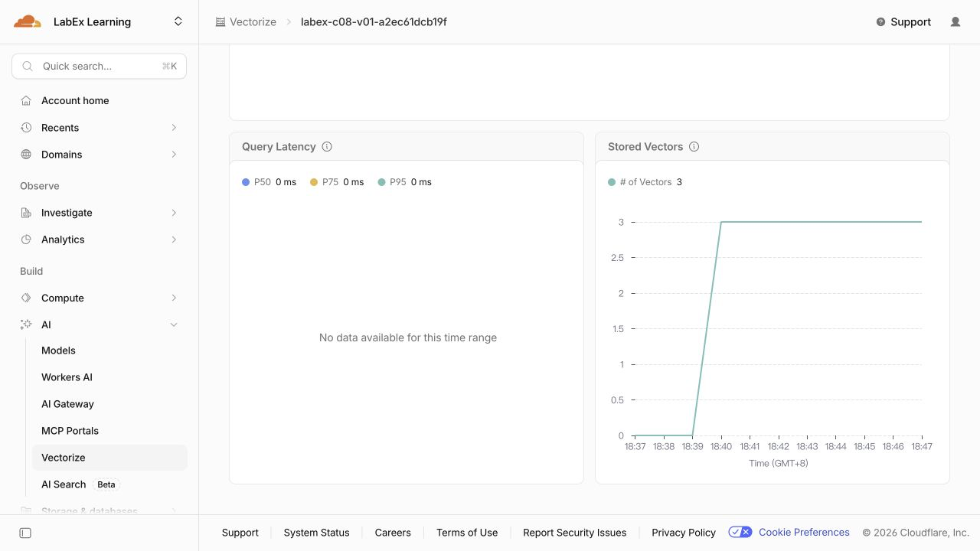
Task: Click the No data available message
Action: [408, 337]
